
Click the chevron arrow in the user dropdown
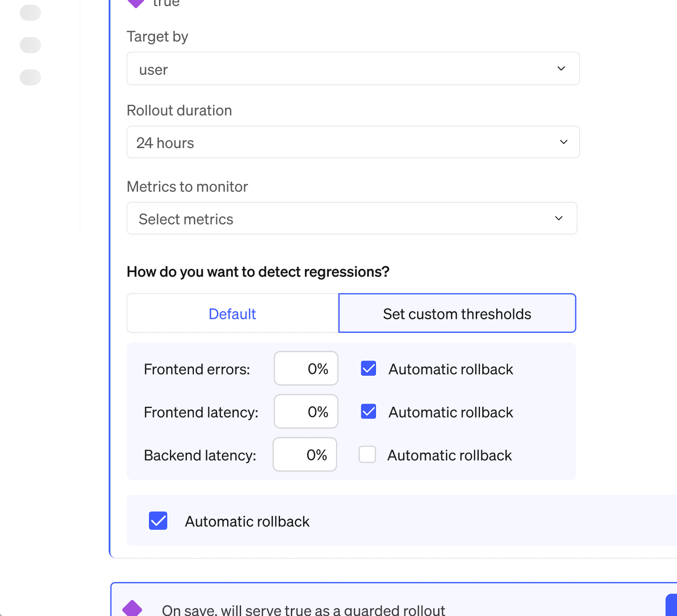(x=561, y=69)
